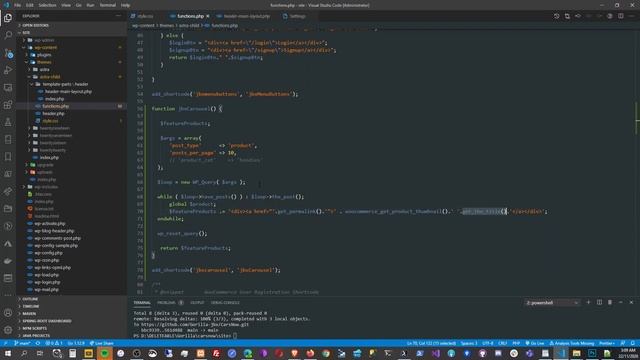Click Visual Studio purple icon on taskbar
Viewport: 640px width, 360px height.
(x=436, y=353)
